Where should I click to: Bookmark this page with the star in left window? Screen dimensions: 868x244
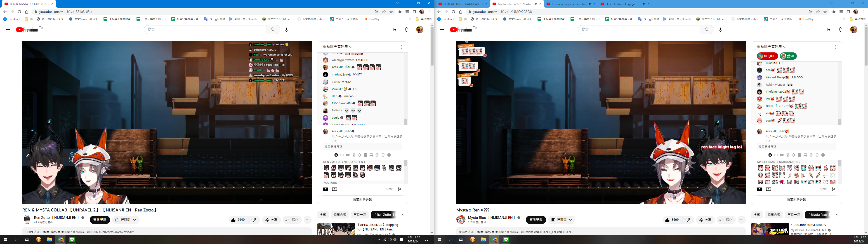[391, 12]
